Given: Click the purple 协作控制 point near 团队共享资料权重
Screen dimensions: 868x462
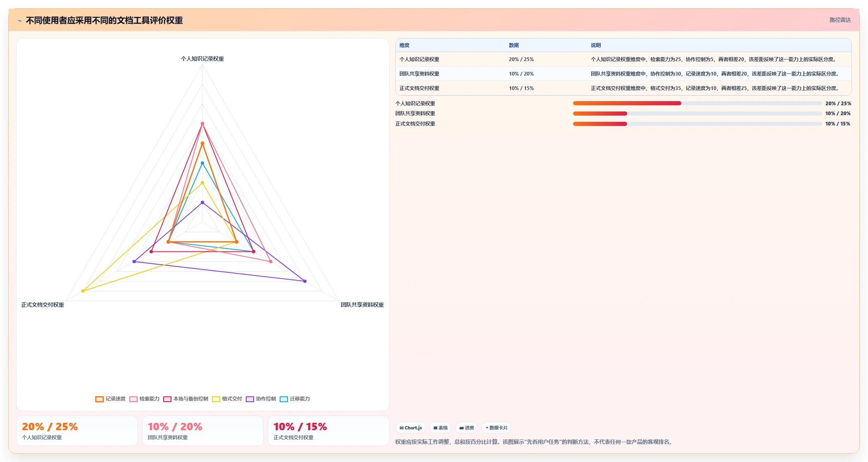Looking at the screenshot, I should pos(305,281).
